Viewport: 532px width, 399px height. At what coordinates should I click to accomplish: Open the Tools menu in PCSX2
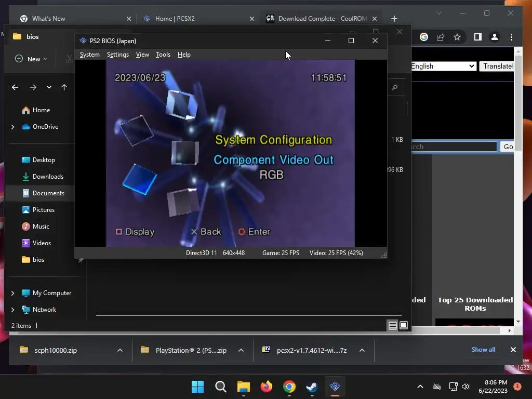[163, 54]
